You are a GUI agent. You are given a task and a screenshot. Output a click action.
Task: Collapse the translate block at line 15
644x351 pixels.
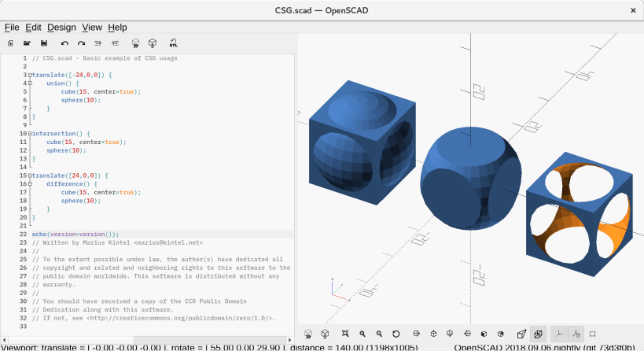click(30, 175)
